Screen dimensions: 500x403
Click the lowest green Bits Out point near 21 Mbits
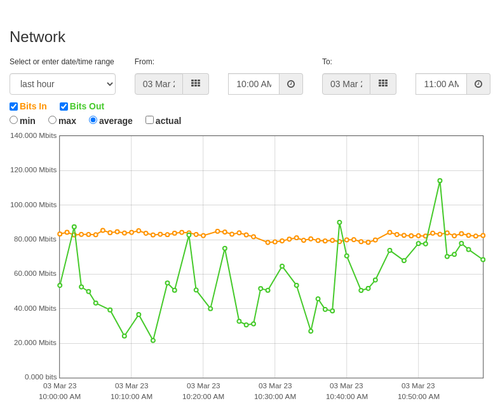click(153, 340)
